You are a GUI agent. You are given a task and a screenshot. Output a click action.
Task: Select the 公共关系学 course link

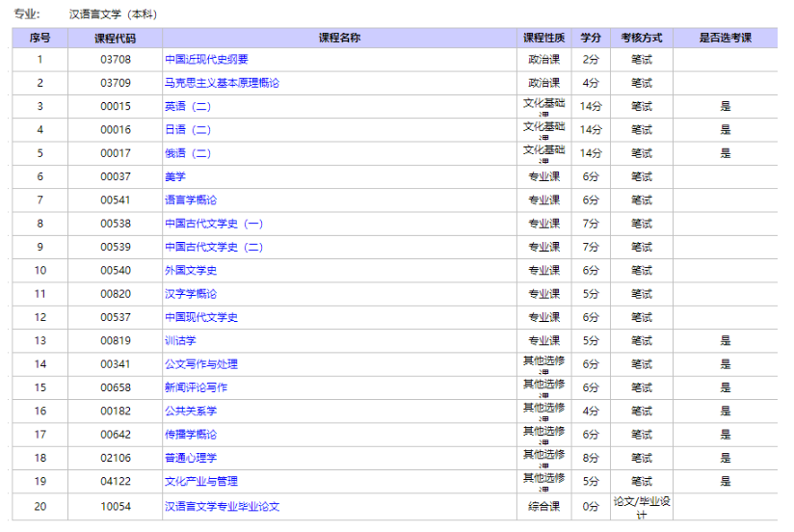point(191,411)
